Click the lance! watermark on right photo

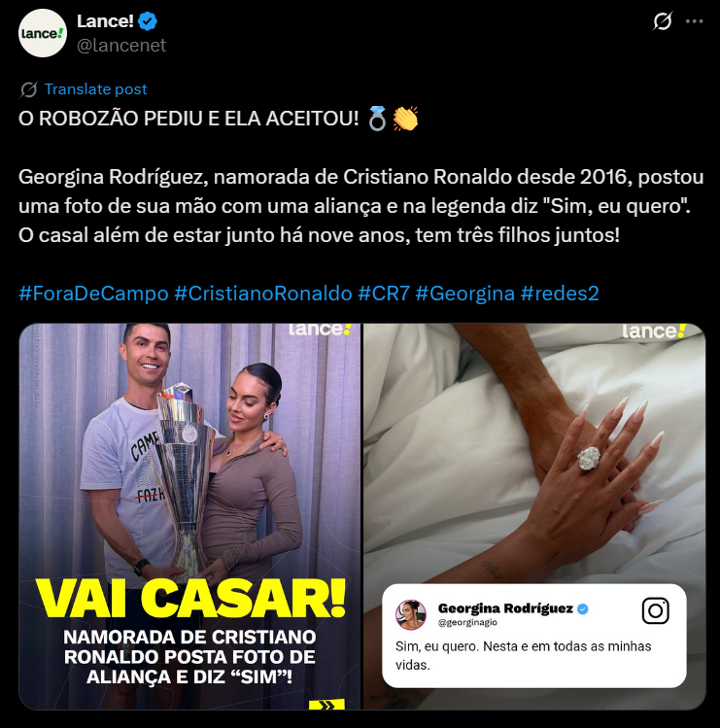click(x=654, y=331)
